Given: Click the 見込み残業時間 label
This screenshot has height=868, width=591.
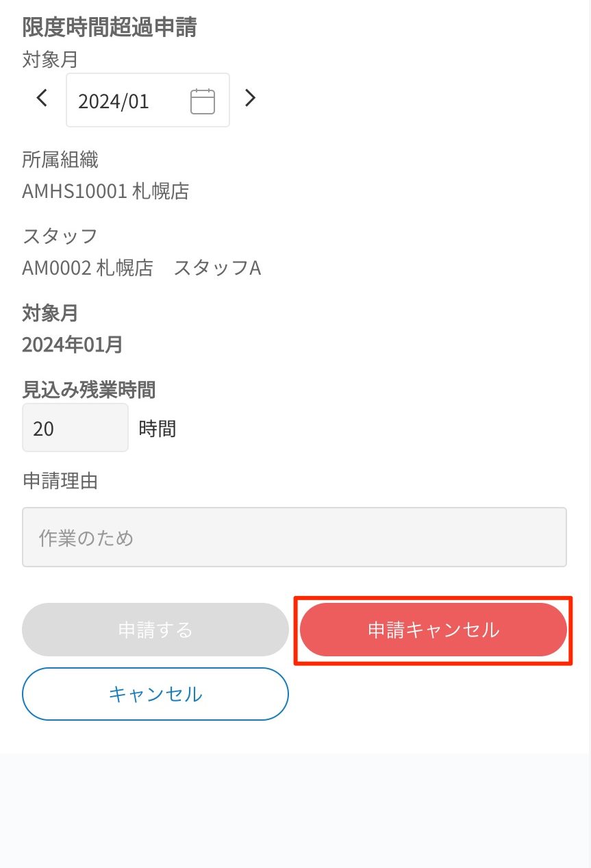Looking at the screenshot, I should [x=89, y=390].
